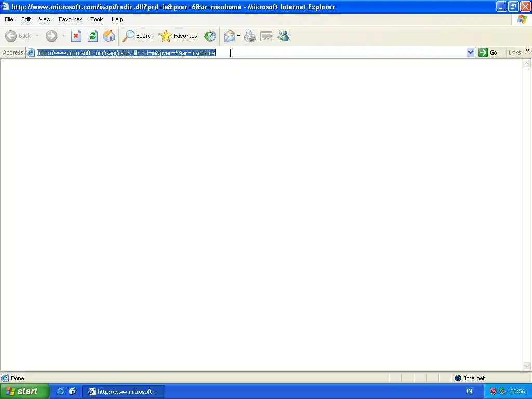The height and width of the screenshot is (399, 532).
Task: Open the Back history dropdown arrow
Action: tap(37, 36)
